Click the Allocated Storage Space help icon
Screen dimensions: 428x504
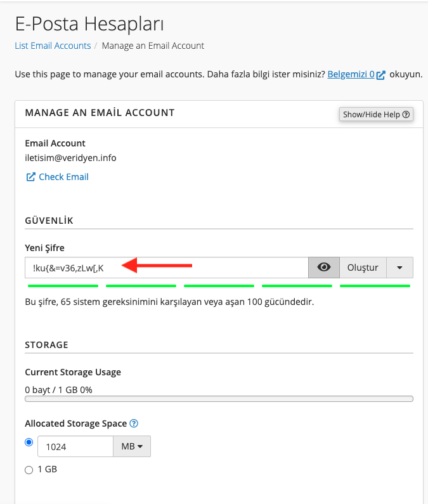click(134, 423)
